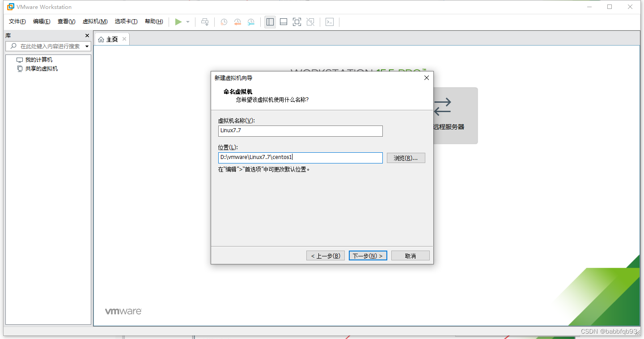Enter full screen mode icon
Viewport: 644px width, 339px height.
(297, 22)
